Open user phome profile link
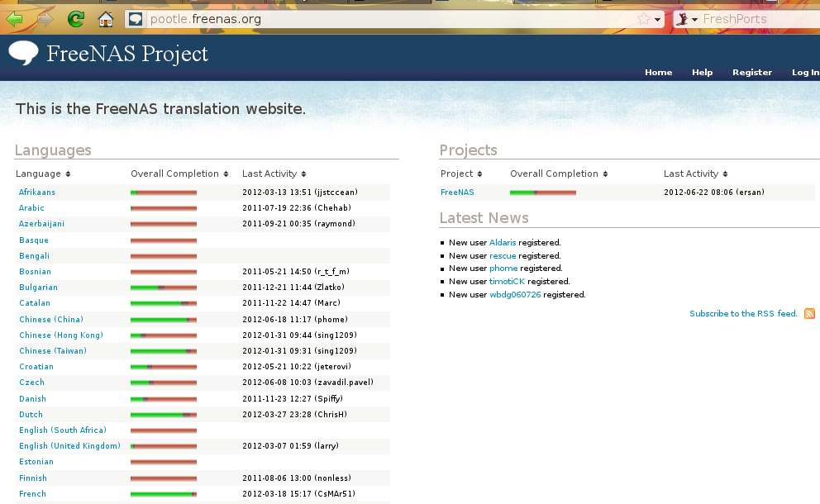 tap(503, 269)
